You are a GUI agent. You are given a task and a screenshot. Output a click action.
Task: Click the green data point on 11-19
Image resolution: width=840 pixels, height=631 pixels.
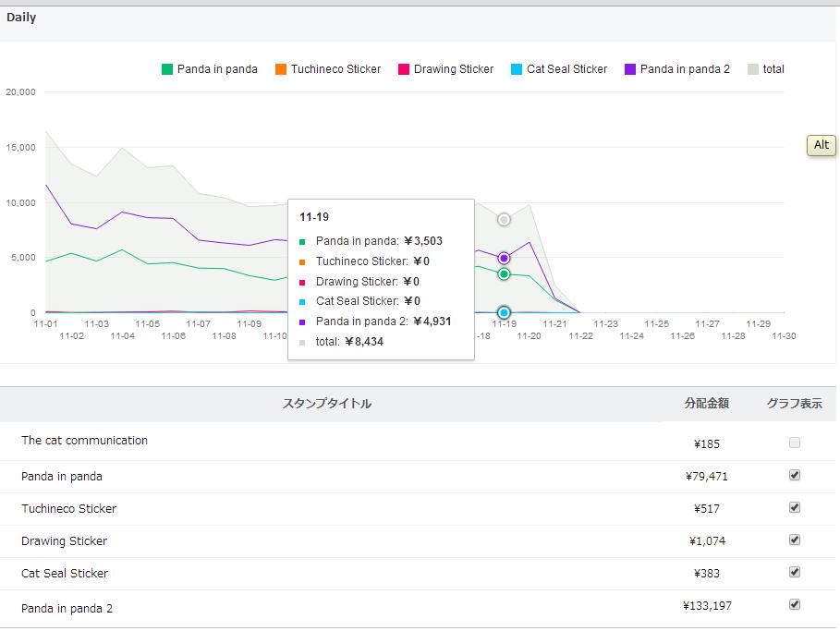(x=504, y=274)
